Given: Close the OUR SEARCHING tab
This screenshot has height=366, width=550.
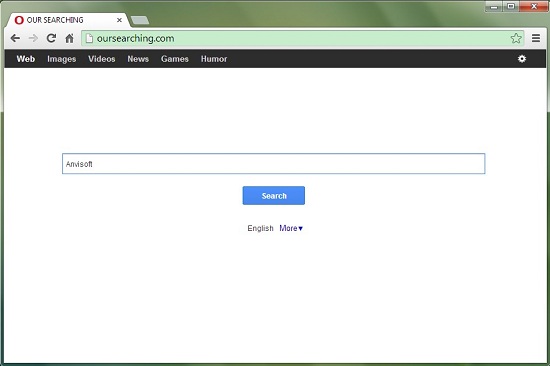Looking at the screenshot, I should pyautogui.click(x=119, y=20).
